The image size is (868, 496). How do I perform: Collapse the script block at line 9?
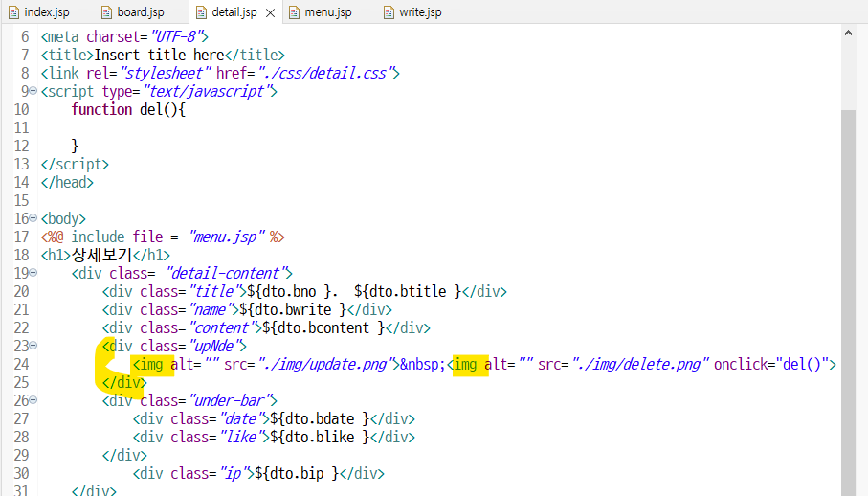click(33, 90)
